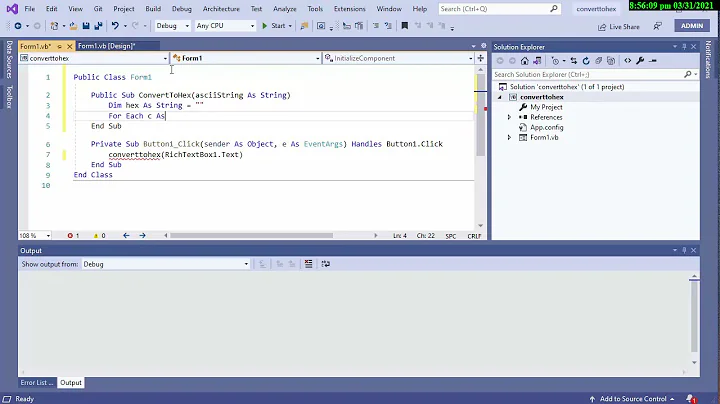Open the InitializeComponent member dropdown
720x404 pixels.
pos(399,58)
